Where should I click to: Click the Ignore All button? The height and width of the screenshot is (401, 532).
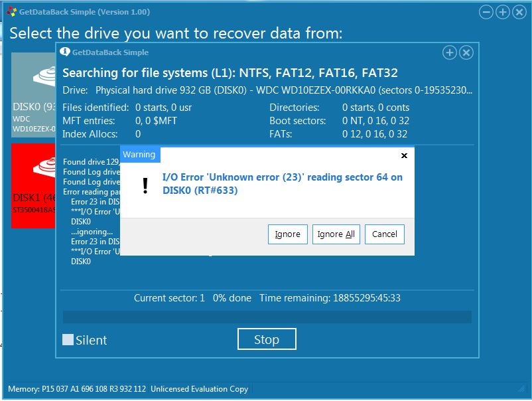(336, 234)
